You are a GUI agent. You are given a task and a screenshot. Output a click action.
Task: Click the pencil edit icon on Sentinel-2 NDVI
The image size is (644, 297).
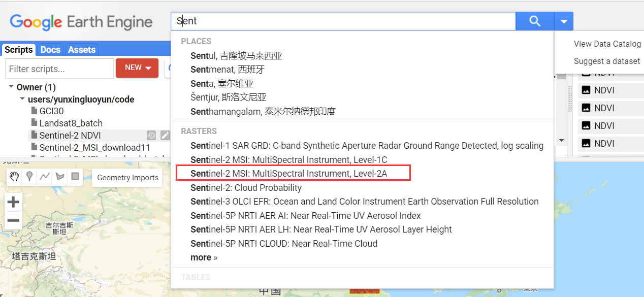[165, 136]
